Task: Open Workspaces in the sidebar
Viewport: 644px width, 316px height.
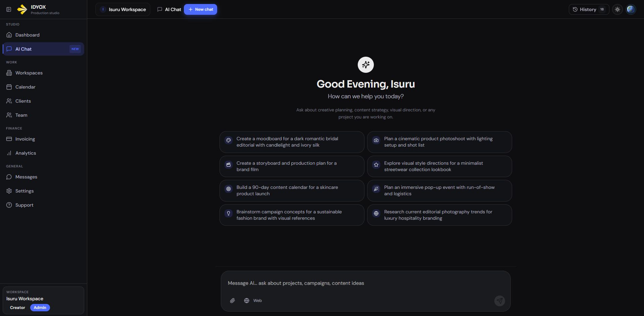Action: click(x=43, y=73)
